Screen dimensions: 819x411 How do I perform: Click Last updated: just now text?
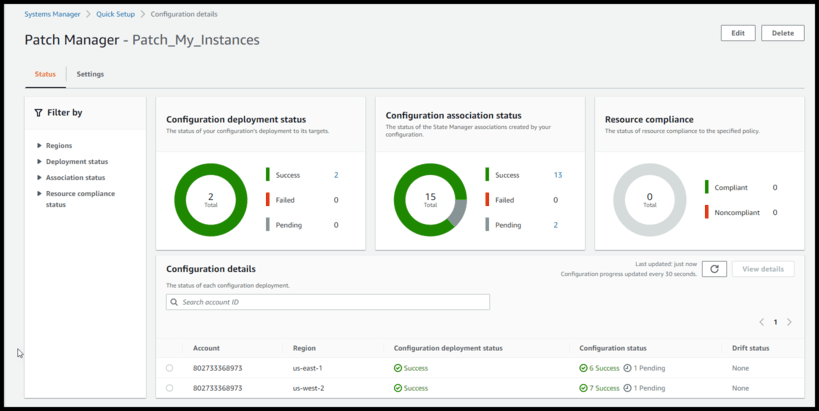pos(666,264)
